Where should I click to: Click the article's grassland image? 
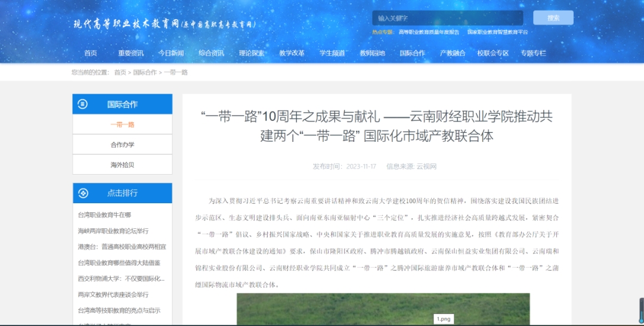coord(383,309)
